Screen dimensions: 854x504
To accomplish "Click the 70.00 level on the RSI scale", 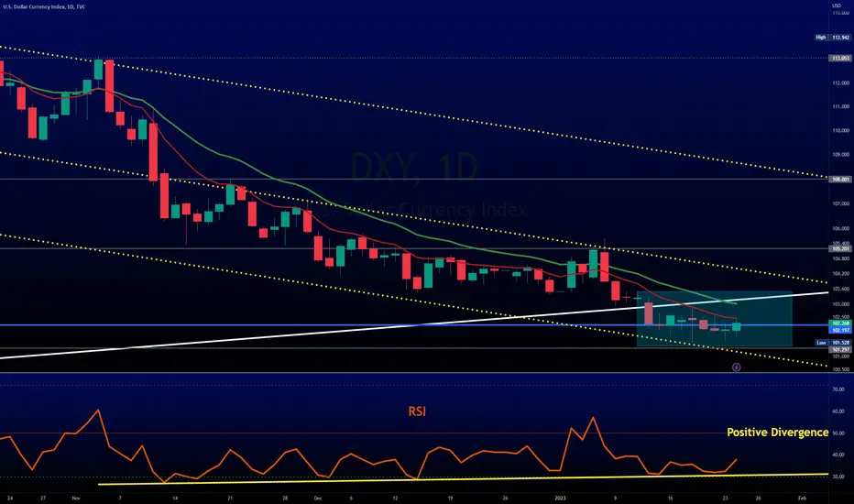I will coord(838,389).
